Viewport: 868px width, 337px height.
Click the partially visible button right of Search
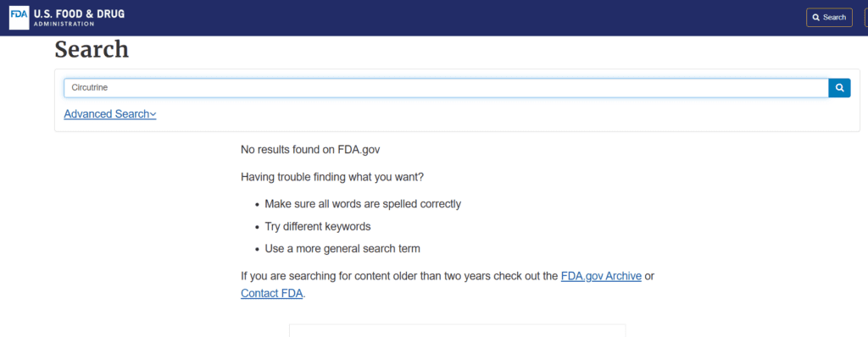(865, 17)
